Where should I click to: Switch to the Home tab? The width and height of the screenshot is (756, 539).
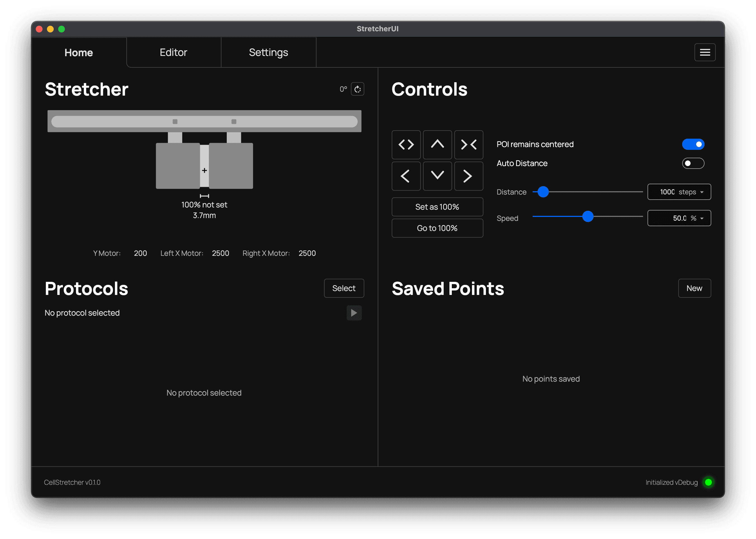[x=79, y=53]
